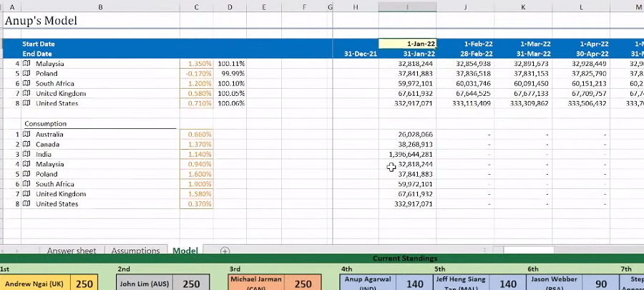This screenshot has width=644, height=290.
Task: Click the horizontal scrollbar at sheet bottom
Action: [528, 251]
